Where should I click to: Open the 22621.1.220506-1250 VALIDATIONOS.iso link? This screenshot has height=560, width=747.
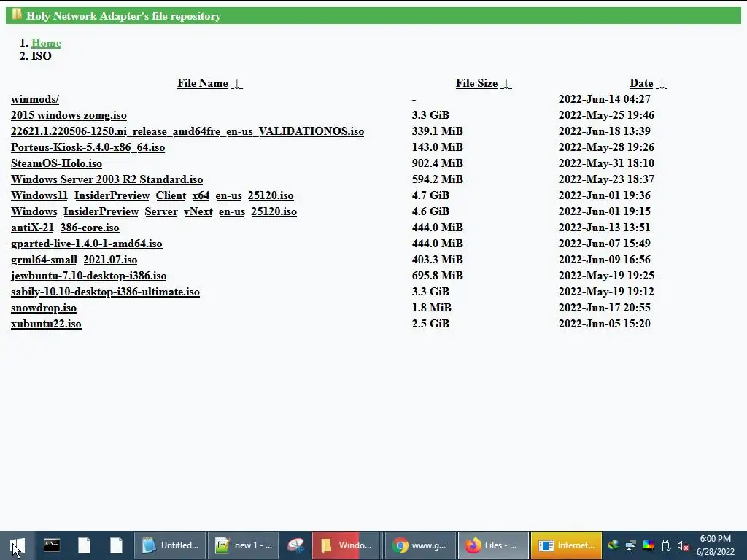pos(187,131)
